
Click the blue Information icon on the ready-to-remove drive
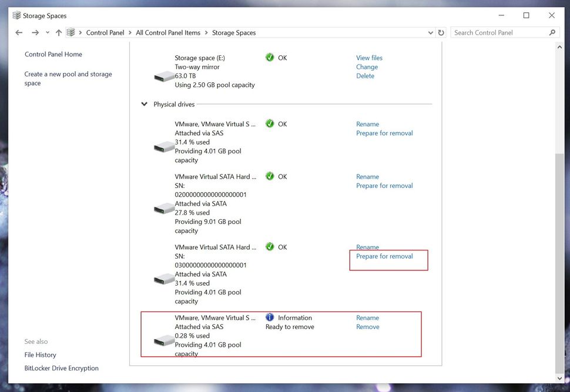point(270,317)
